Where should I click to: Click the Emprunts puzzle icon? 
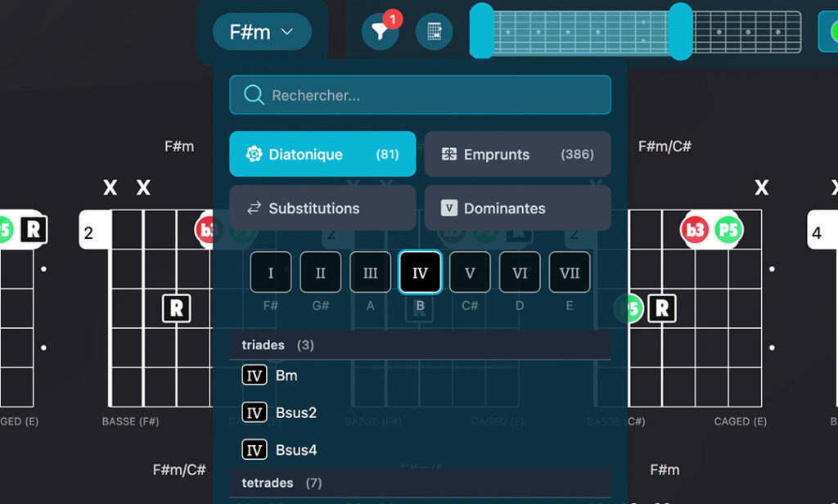[448, 154]
